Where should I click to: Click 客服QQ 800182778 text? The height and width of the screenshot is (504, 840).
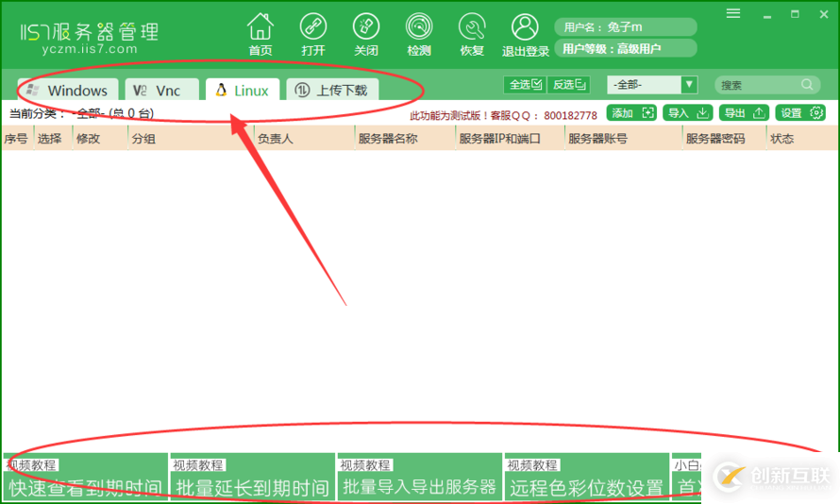click(544, 115)
